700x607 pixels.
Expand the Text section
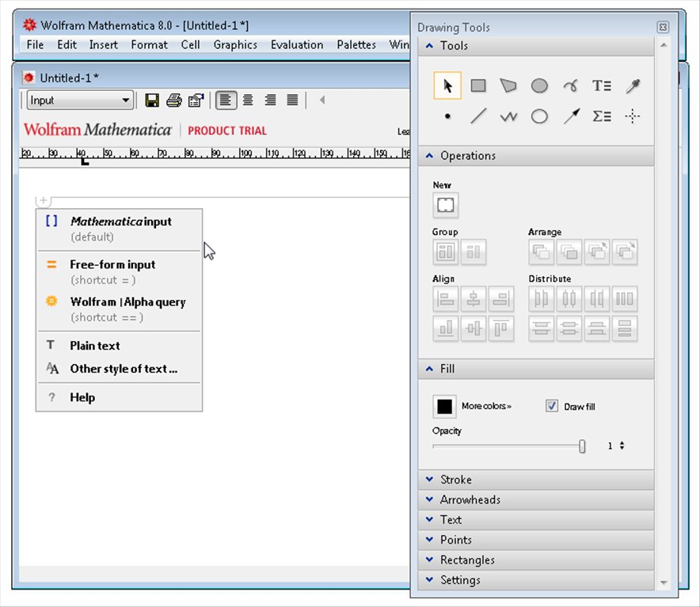tap(536, 519)
